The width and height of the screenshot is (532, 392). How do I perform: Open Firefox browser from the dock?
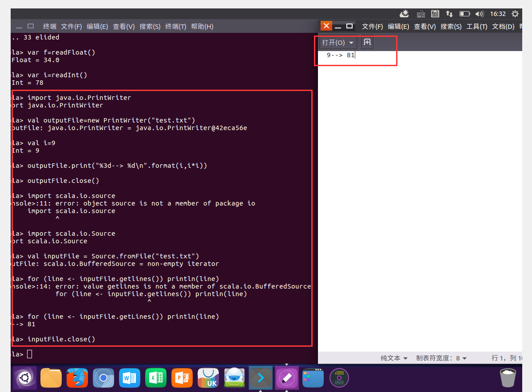point(77,378)
